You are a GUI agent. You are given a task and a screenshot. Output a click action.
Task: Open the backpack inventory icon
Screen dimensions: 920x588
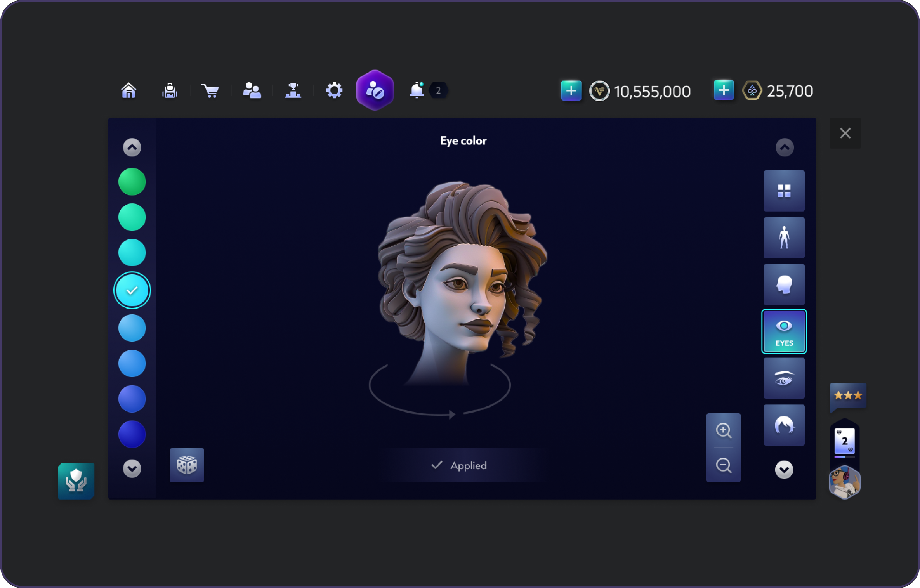coord(170,91)
